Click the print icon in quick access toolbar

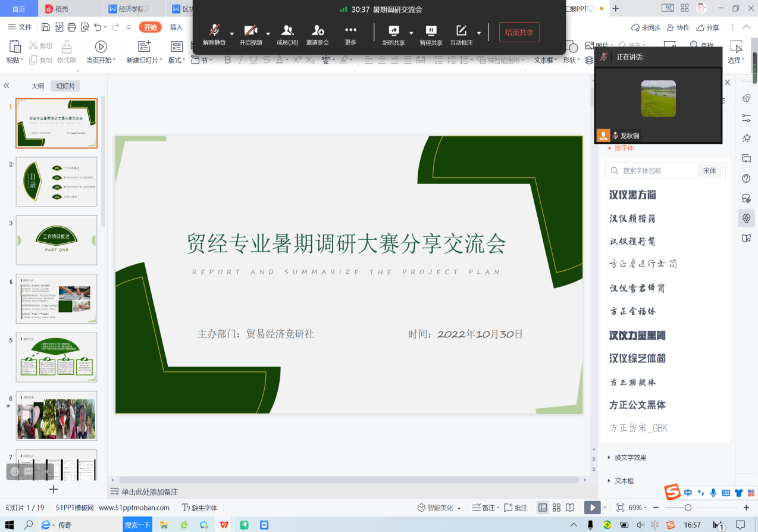(x=72, y=27)
